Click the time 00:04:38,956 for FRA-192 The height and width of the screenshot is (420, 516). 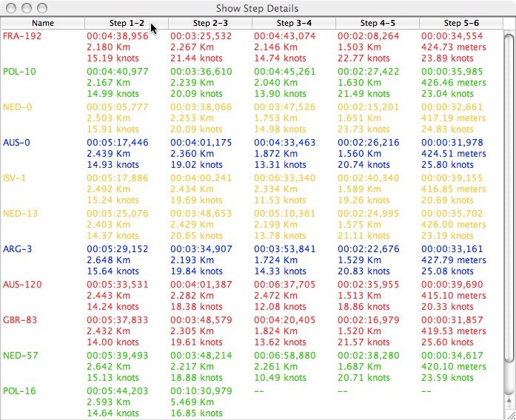(118, 35)
